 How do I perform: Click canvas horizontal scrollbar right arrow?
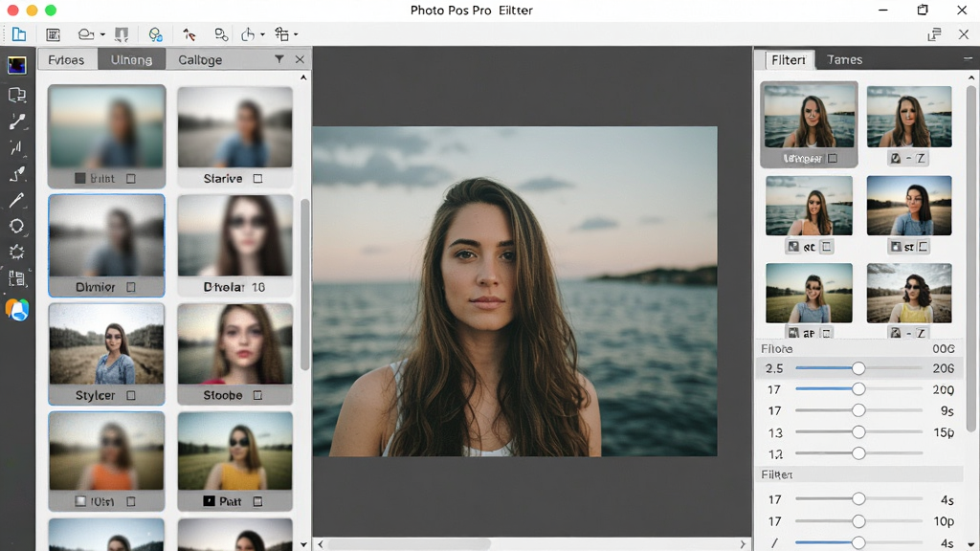[x=743, y=544]
